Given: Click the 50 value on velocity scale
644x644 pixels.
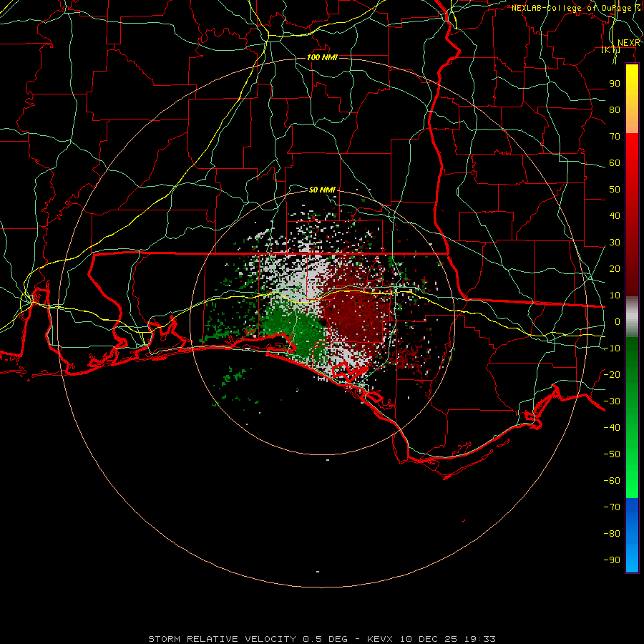Looking at the screenshot, I should point(615,190).
